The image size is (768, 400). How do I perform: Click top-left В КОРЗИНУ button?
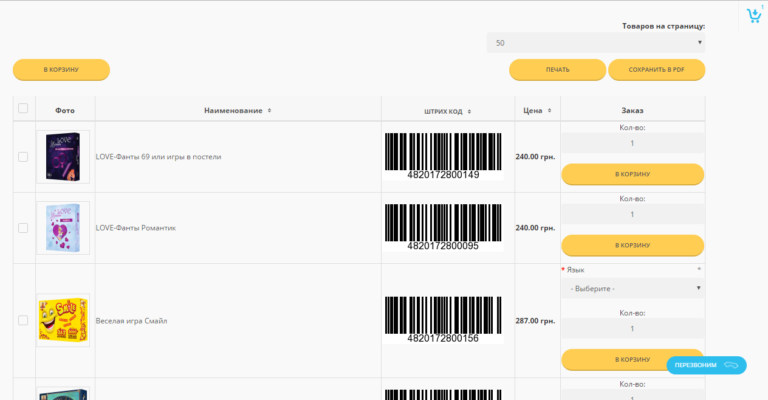pyautogui.click(x=61, y=70)
